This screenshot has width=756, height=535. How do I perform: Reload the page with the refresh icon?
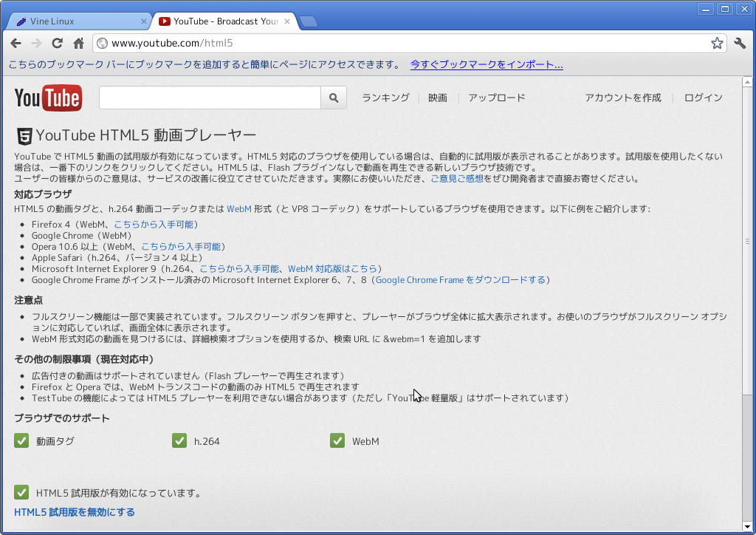(58, 44)
